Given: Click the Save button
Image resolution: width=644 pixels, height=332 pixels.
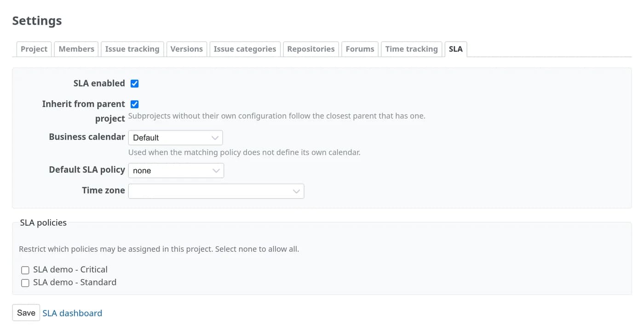Looking at the screenshot, I should [26, 313].
